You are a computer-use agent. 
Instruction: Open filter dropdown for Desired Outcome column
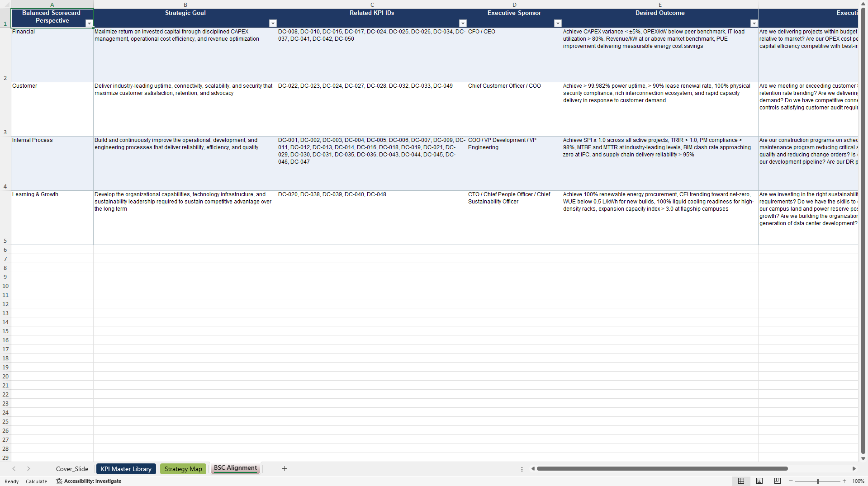click(754, 24)
